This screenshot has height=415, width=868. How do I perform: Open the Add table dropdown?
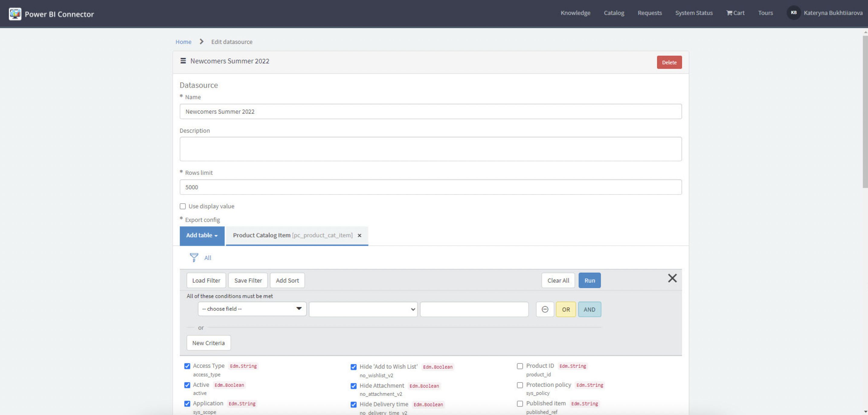tap(201, 236)
